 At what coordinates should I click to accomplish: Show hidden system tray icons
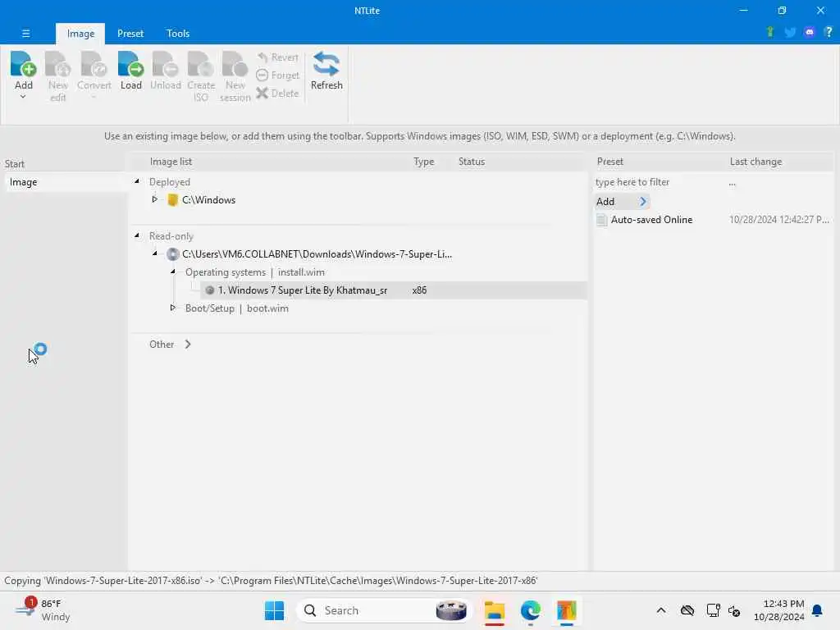click(x=661, y=610)
